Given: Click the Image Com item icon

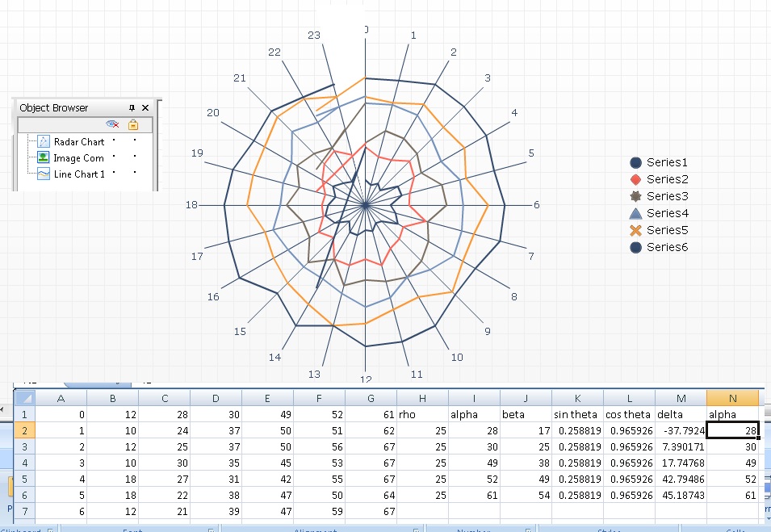Looking at the screenshot, I should 44,158.
